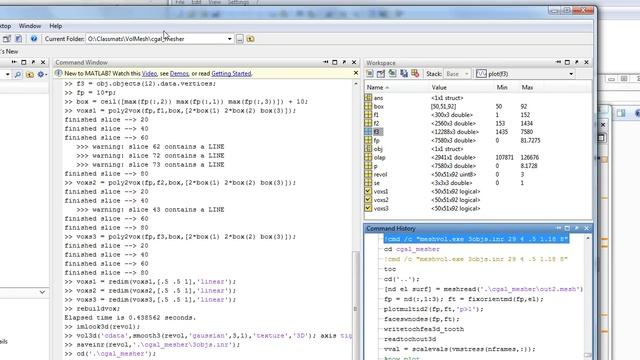Select variable revol in Workspace
The width and height of the screenshot is (640, 360).
coord(380,174)
